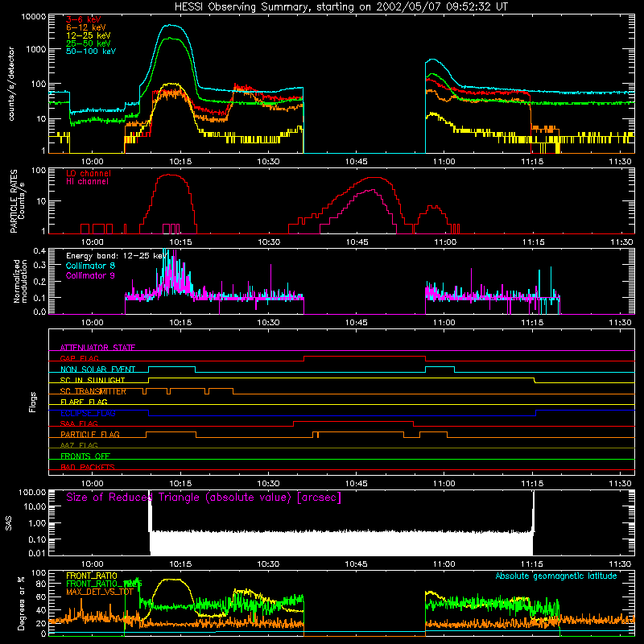Click the 10:15 tick under the counts plot

point(180,162)
